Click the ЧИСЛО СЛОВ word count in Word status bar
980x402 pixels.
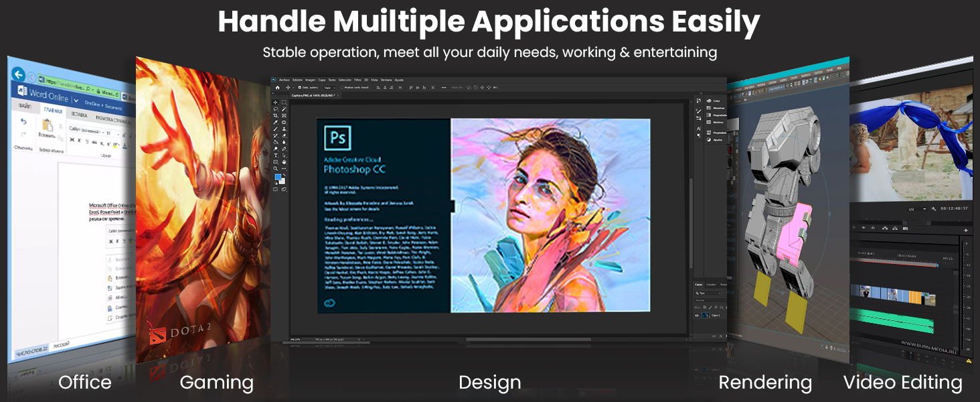tap(31, 351)
